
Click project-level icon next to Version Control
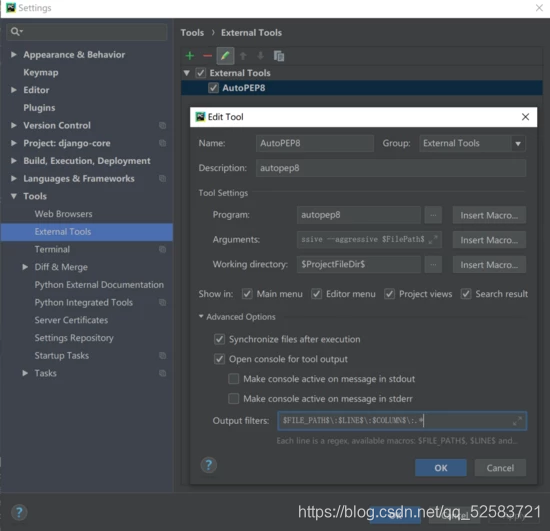162,125
